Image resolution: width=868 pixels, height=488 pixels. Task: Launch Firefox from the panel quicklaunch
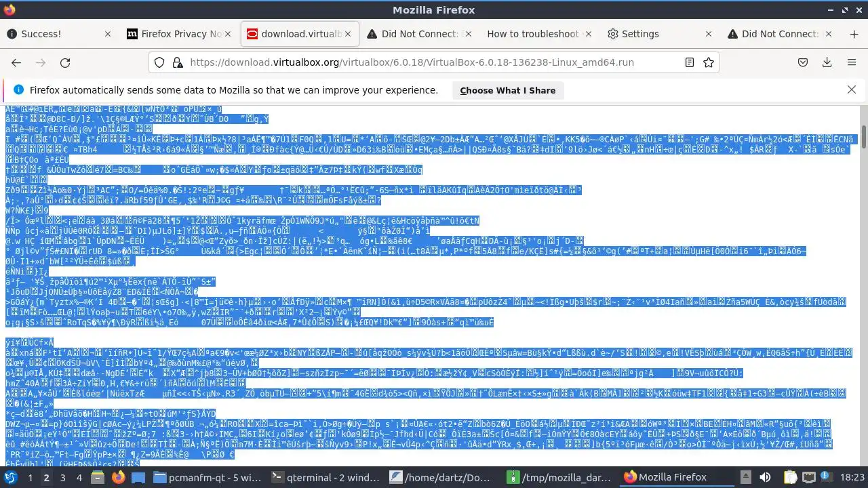point(119,477)
